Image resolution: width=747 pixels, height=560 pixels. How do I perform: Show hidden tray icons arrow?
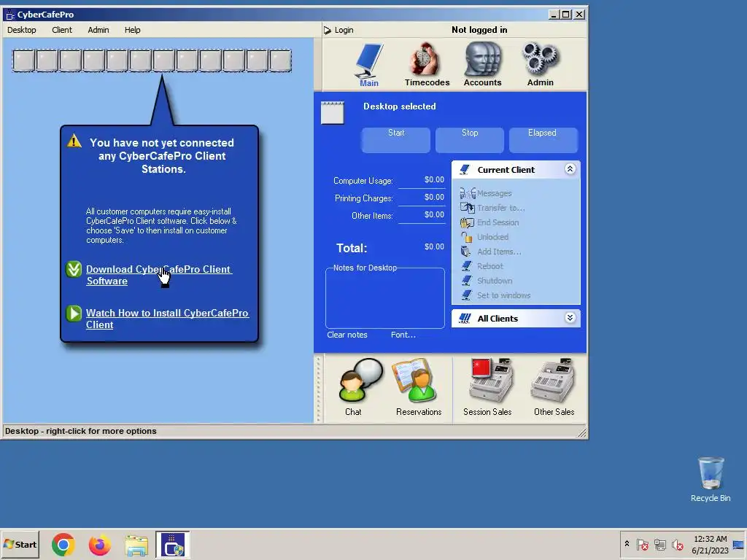(x=627, y=544)
